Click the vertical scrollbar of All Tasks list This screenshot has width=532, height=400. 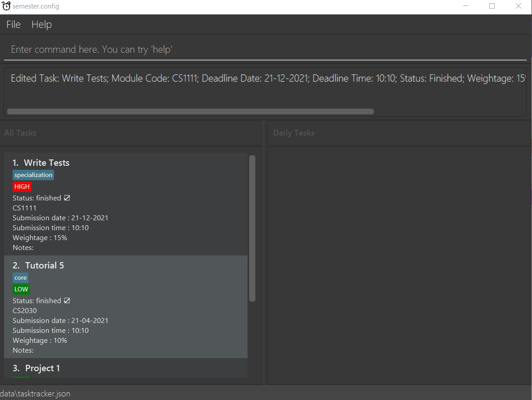tap(252, 228)
